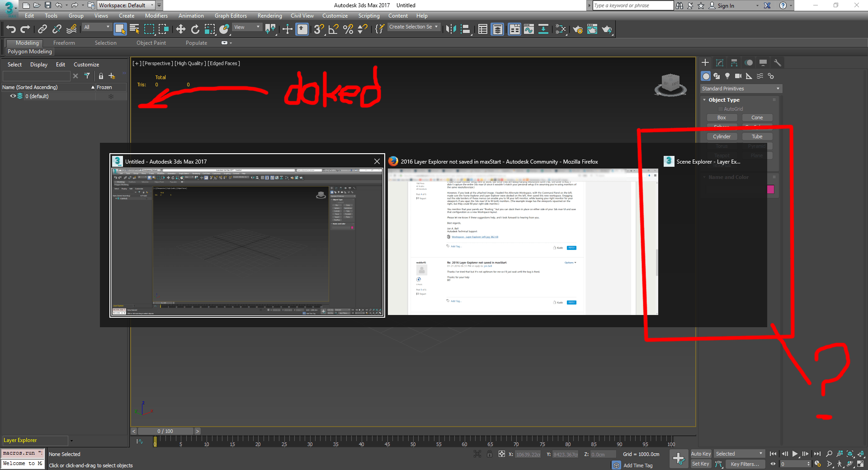Switch to Motion command panel tab

749,63
